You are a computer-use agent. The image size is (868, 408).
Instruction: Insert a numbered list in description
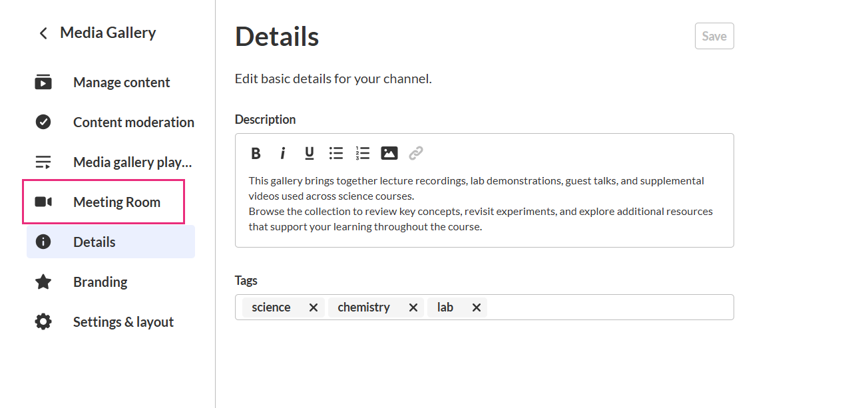[362, 154]
